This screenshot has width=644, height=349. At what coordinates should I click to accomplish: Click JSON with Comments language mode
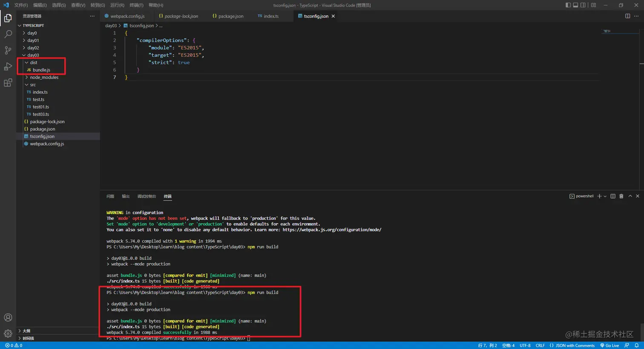coord(575,346)
